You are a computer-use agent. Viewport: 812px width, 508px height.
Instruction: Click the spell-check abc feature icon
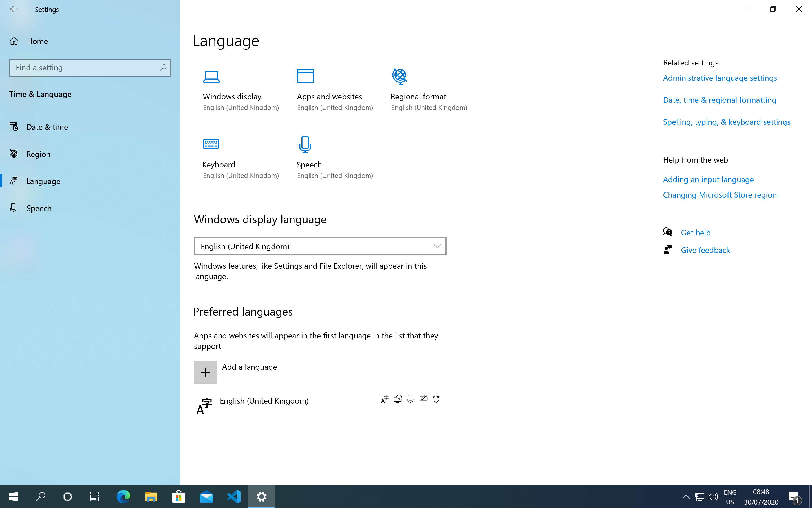[x=436, y=399]
